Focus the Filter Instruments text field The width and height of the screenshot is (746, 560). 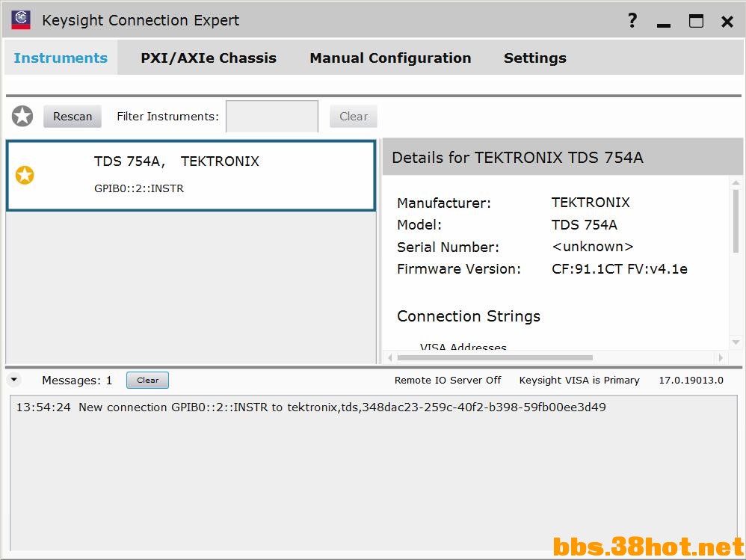[271, 116]
